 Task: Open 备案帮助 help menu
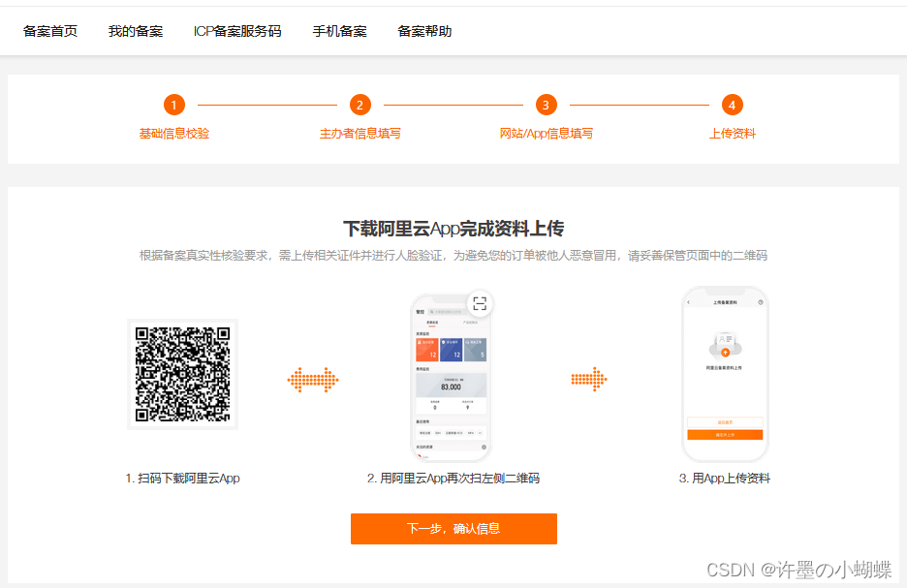(x=424, y=31)
